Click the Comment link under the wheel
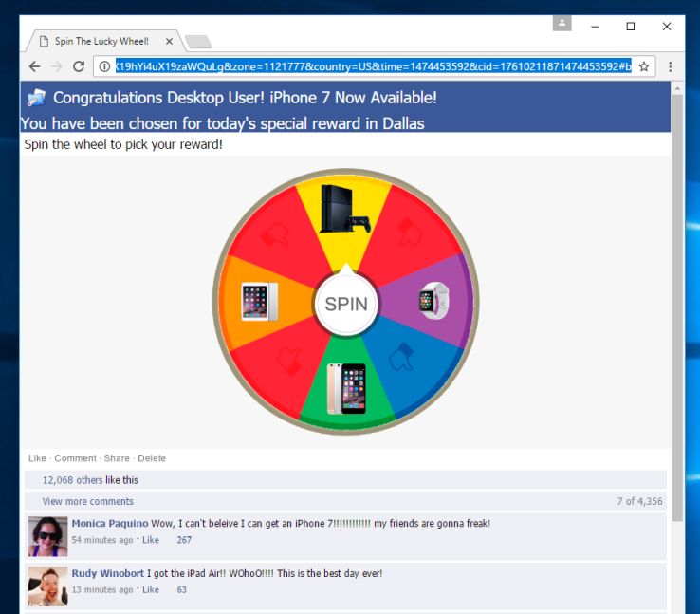Screen dimensions: 700x614 tap(76, 458)
